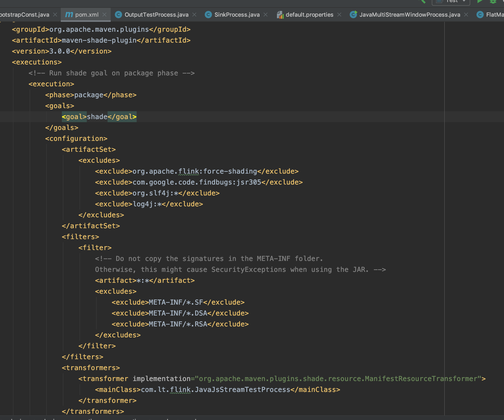
Task: Close the OutputTestProcess.java tab
Action: pos(194,15)
